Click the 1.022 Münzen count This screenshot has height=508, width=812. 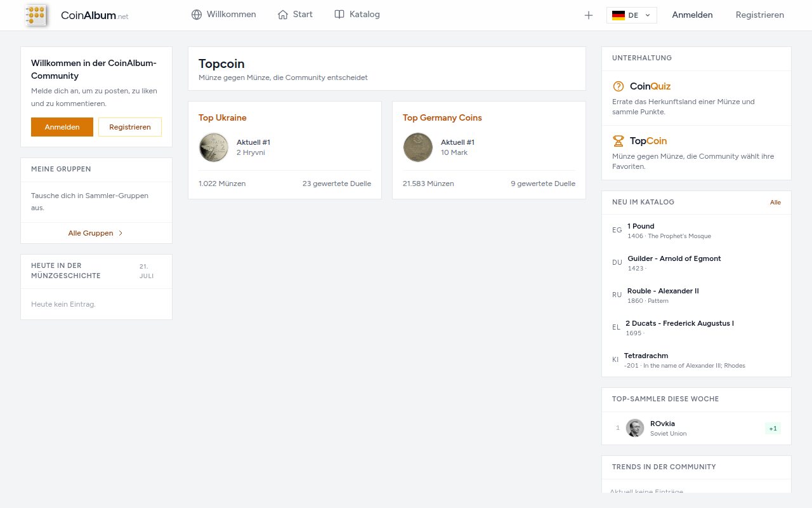pyautogui.click(x=222, y=184)
